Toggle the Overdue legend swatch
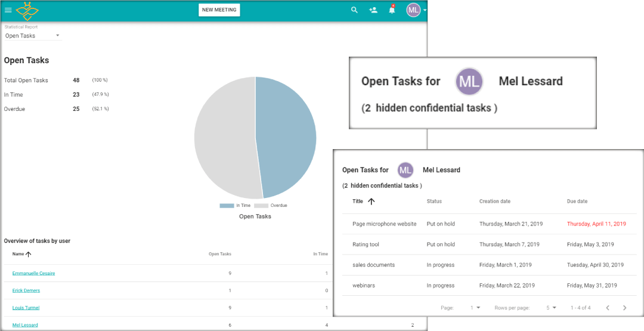 (261, 205)
